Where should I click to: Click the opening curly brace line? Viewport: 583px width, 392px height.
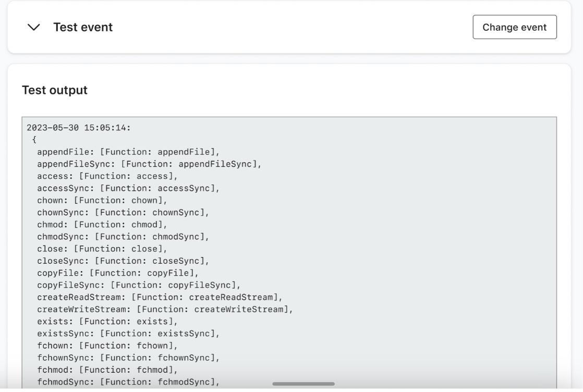(34, 140)
